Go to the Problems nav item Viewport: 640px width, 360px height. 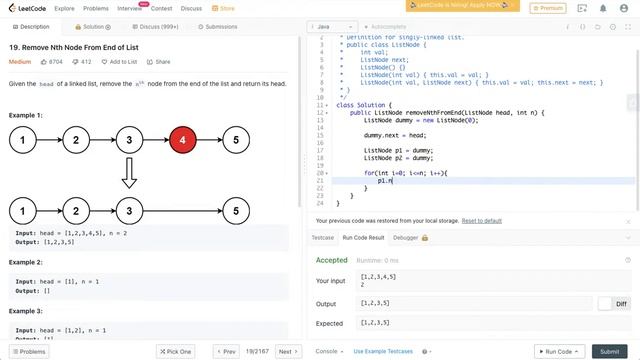[96, 8]
